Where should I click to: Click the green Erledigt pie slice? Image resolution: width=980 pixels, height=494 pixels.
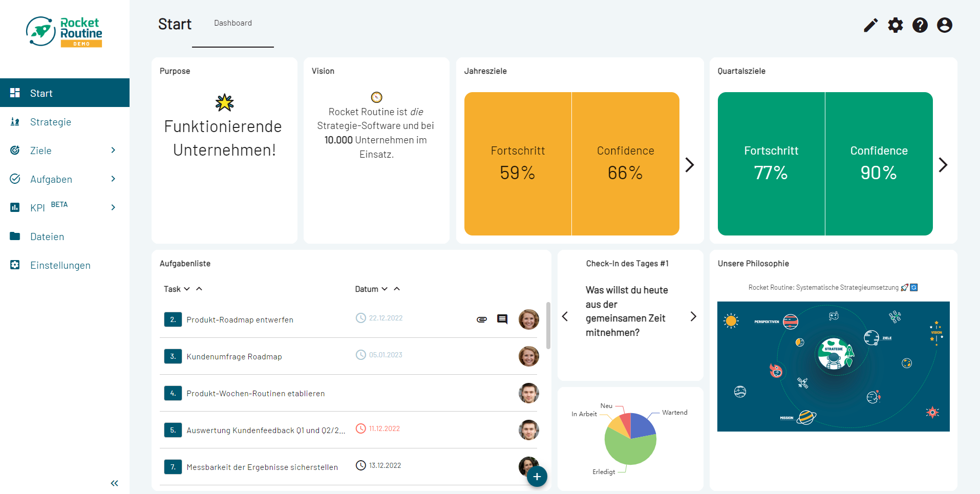[x=629, y=448]
